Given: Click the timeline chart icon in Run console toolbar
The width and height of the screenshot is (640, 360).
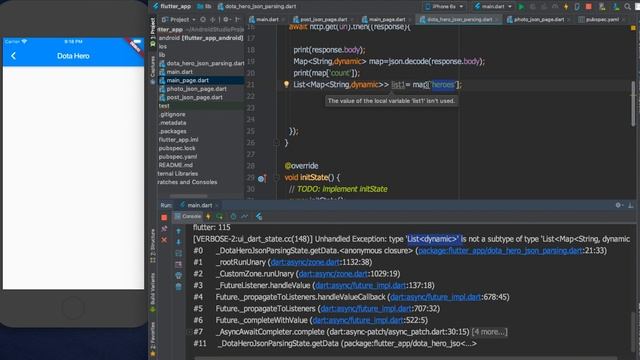Looking at the screenshot, I should (245, 216).
